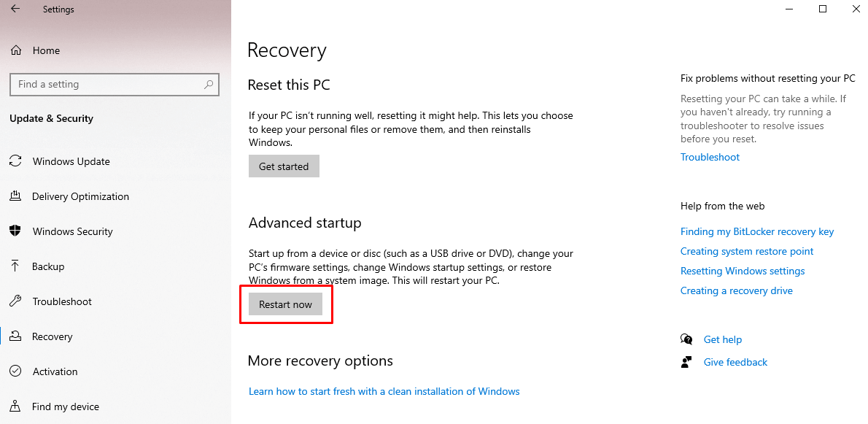Click the Get help chat icon
Viewport: 868px width, 424px height.
(686, 339)
